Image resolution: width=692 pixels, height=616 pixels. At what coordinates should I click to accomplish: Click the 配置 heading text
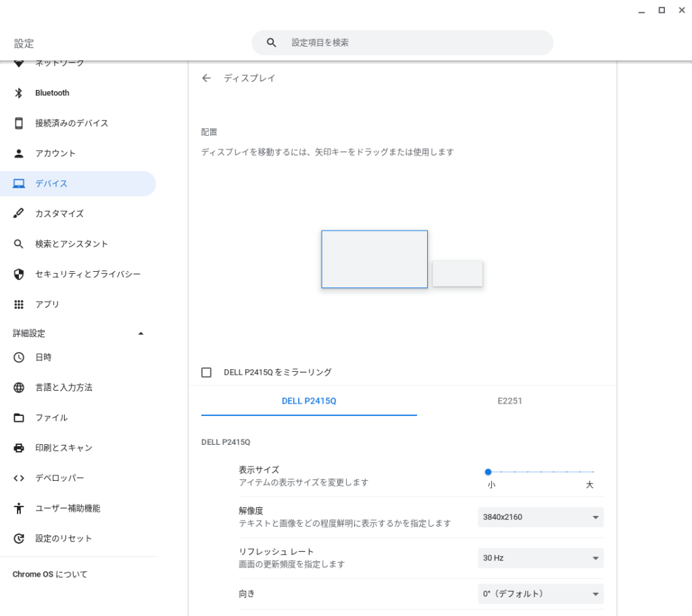pos(209,132)
